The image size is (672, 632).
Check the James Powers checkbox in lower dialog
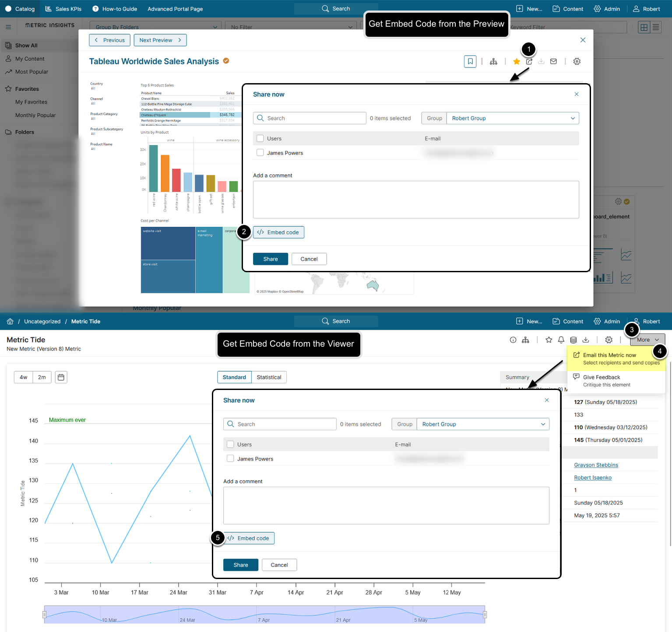[x=230, y=459]
